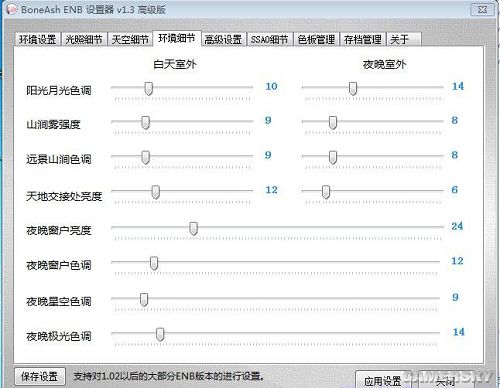
Task: Click the BoneAsh app icon in title bar
Action: pyautogui.click(x=11, y=9)
